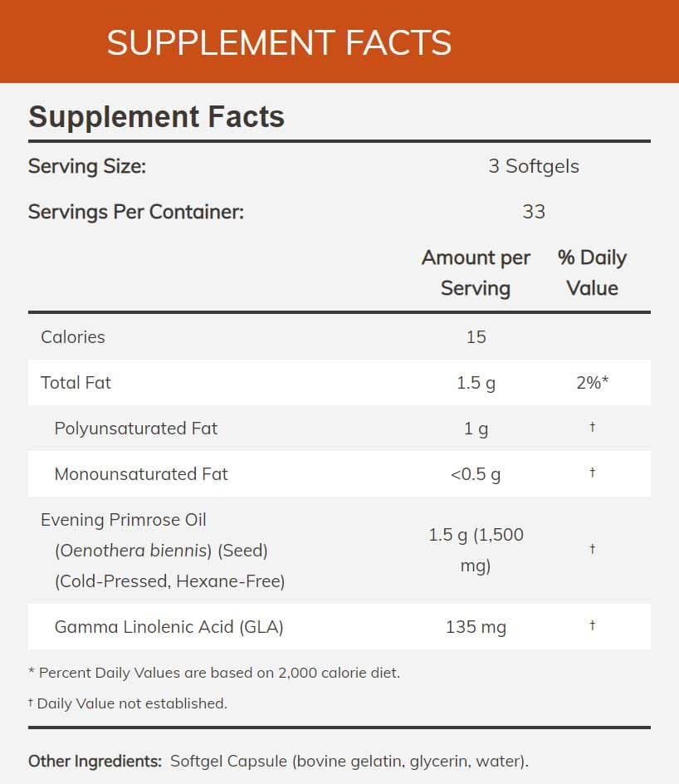679x784 pixels.
Task: Select the Calories row label
Action: tap(73, 337)
